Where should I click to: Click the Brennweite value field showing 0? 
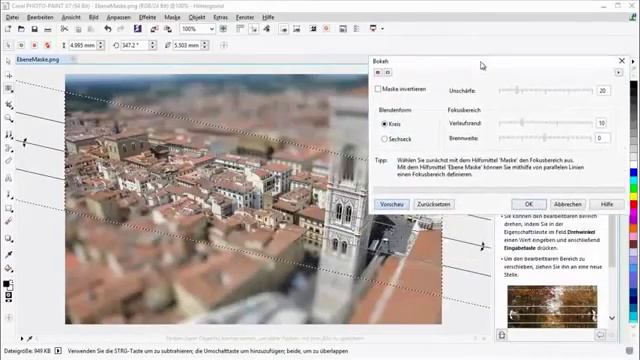603,138
